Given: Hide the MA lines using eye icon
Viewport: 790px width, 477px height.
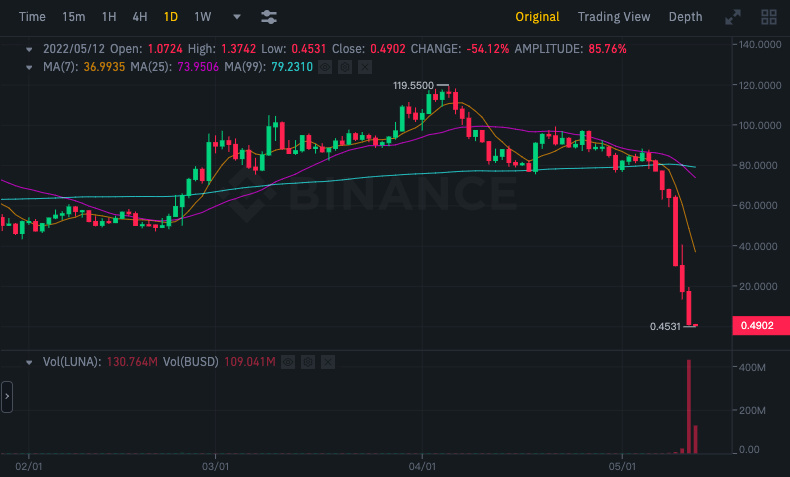Looking at the screenshot, I should click(x=325, y=67).
